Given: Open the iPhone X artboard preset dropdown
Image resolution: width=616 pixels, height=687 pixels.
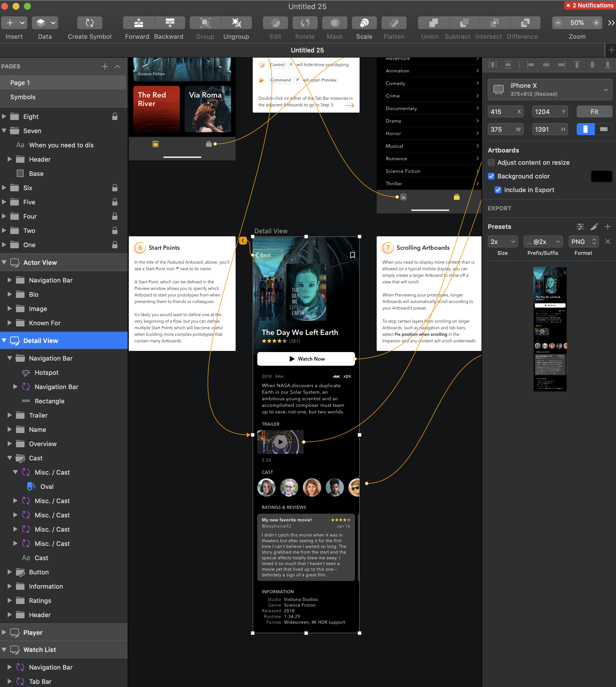Looking at the screenshot, I should point(550,90).
